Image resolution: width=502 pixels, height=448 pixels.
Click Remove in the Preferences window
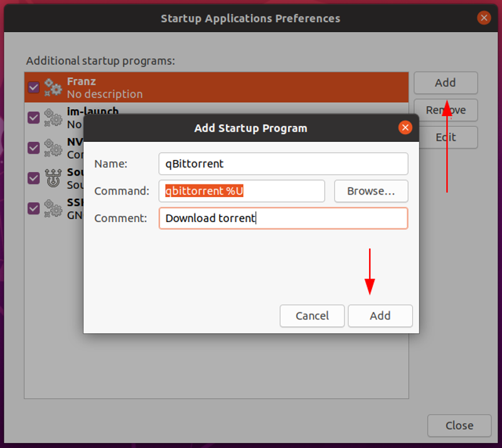446,110
